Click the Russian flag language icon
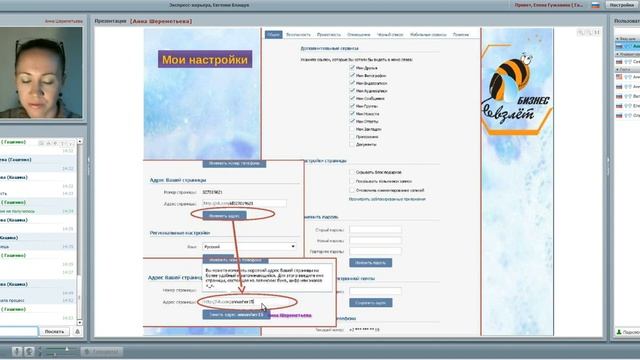640x360 pixels. [596, 5]
